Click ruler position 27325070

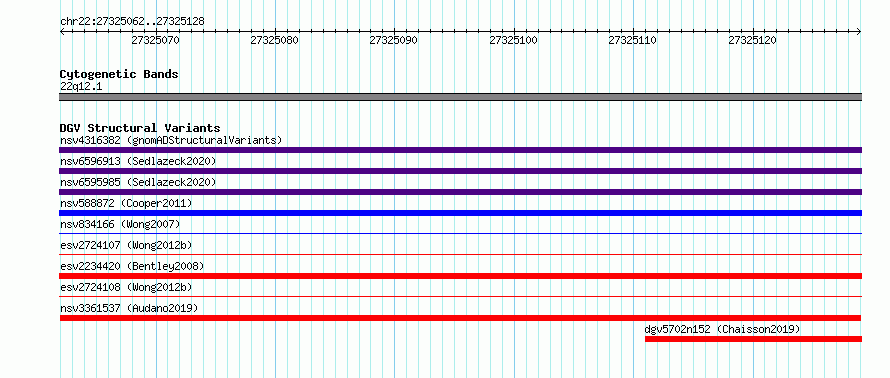coord(156,40)
